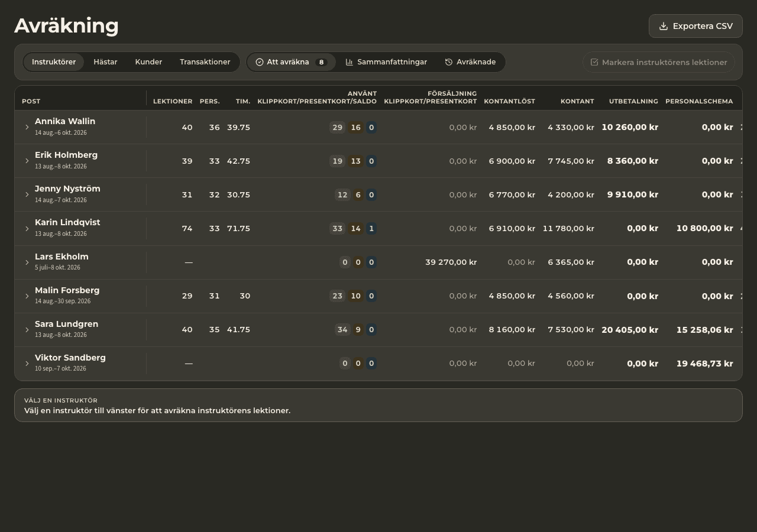Open the Avräknade view
This screenshot has height=532, width=757.
(470, 62)
